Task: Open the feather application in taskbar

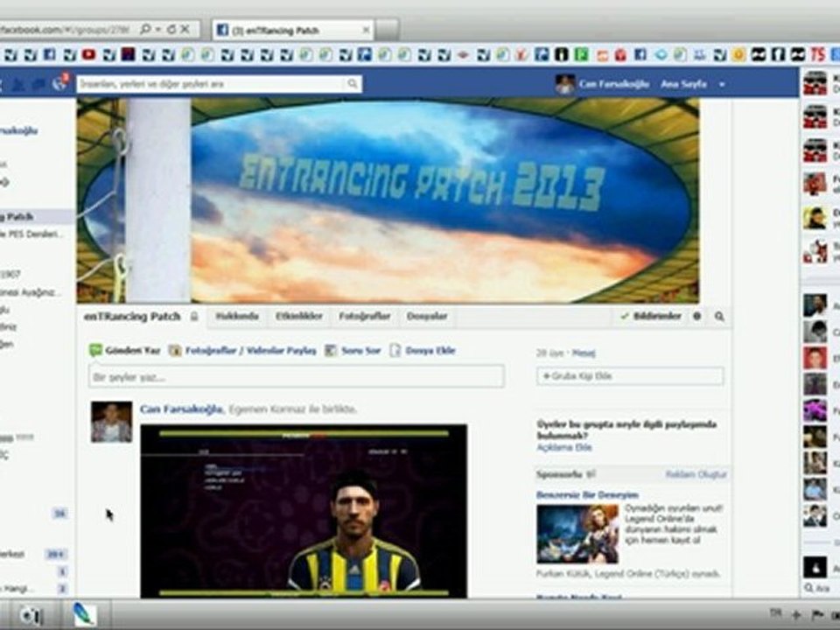Action: 84,614
